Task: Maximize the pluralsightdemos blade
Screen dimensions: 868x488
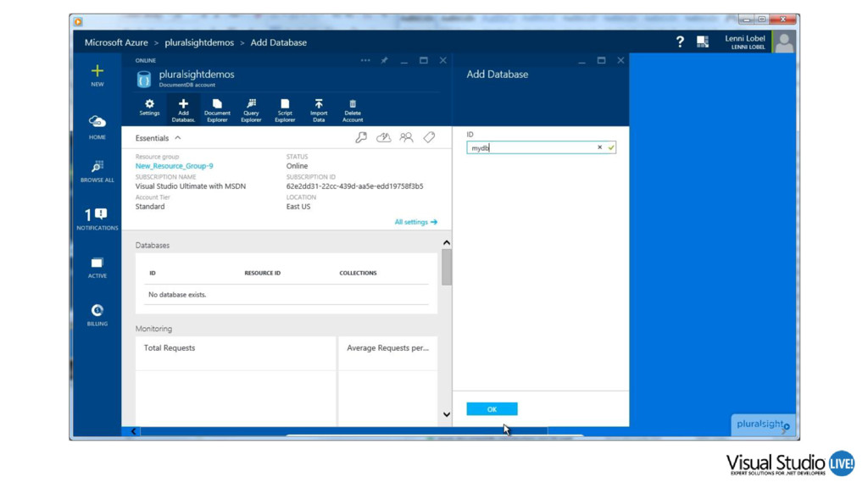Action: click(x=424, y=60)
